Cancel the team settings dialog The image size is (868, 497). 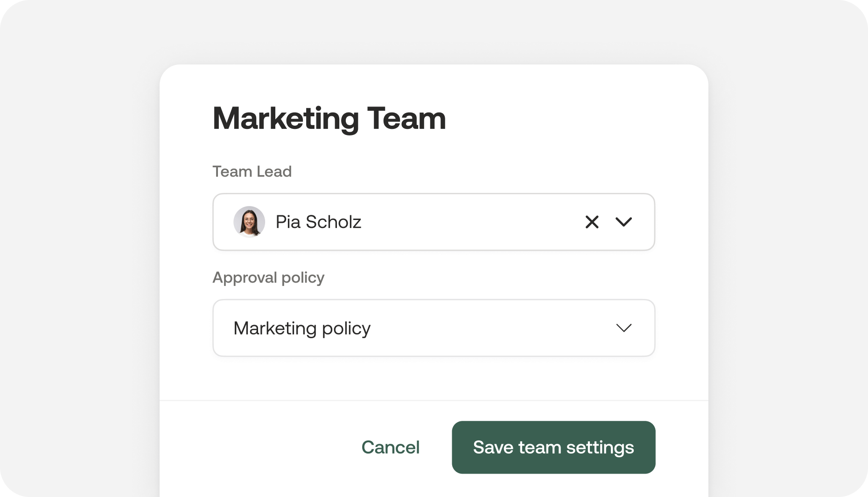(391, 447)
